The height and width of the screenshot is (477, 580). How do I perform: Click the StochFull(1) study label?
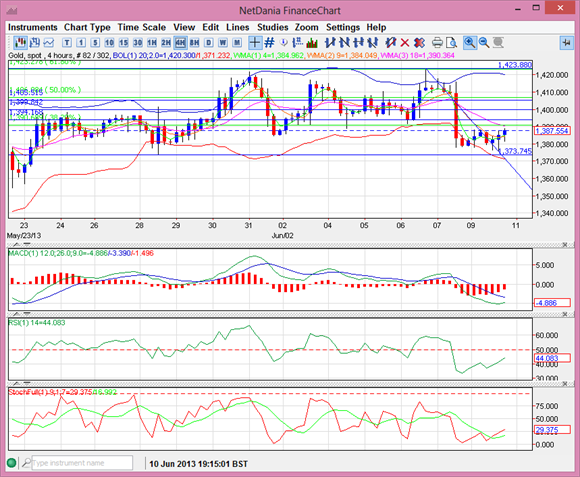click(62, 392)
